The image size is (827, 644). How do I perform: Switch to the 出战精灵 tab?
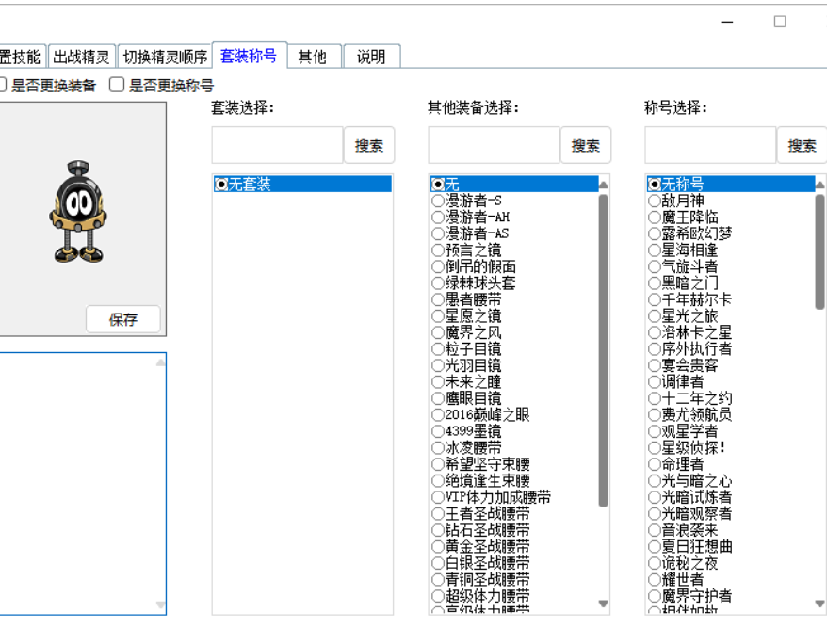(80, 55)
